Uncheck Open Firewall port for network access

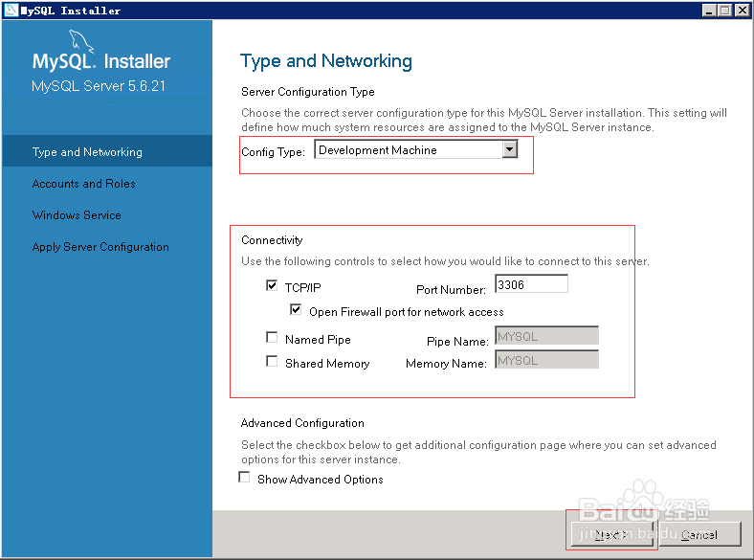coord(296,309)
